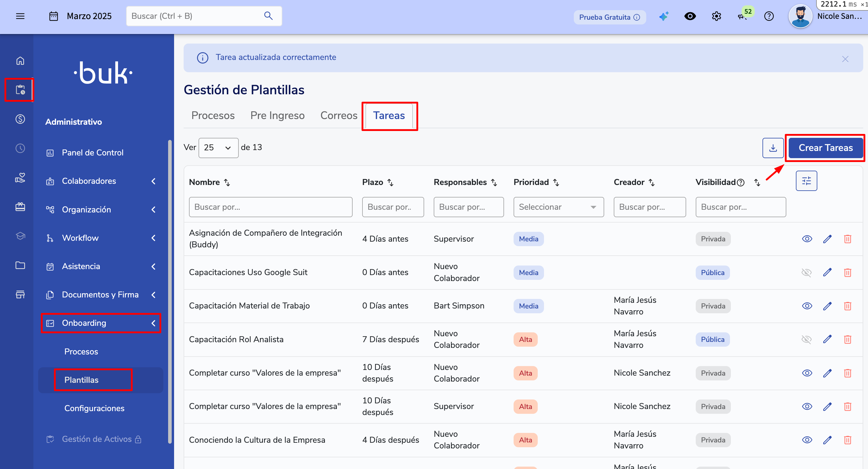This screenshot has width=868, height=469.
Task: Switch to the Pre Ingreso tab
Action: click(x=277, y=116)
